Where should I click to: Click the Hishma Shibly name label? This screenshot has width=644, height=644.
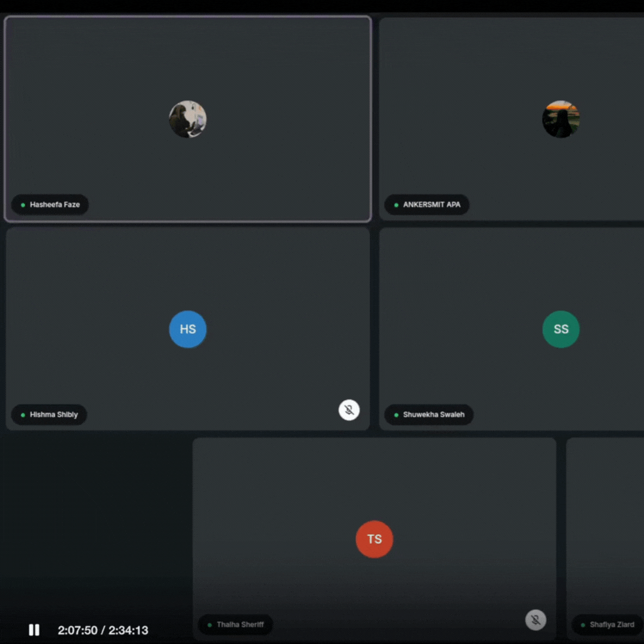click(54, 414)
